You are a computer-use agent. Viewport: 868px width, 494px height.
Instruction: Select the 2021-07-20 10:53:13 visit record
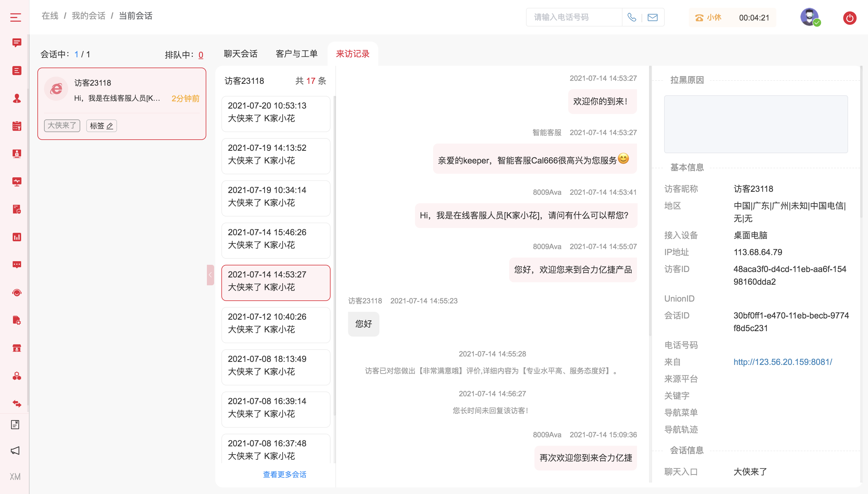(x=275, y=114)
